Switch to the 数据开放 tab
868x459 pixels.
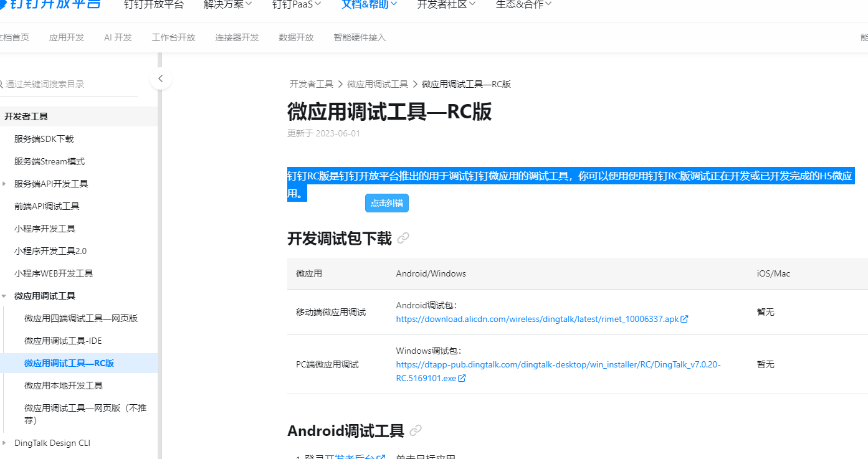[297, 37]
